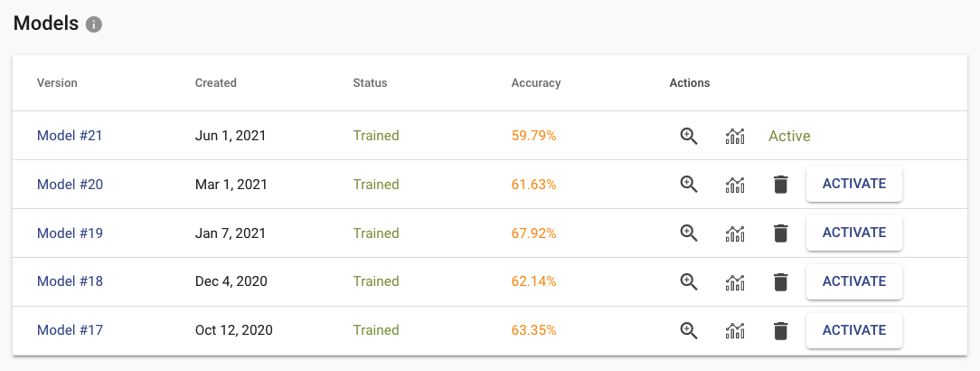Image resolution: width=980 pixels, height=371 pixels.
Task: Delete Model #19 using trash icon
Action: tap(780, 233)
